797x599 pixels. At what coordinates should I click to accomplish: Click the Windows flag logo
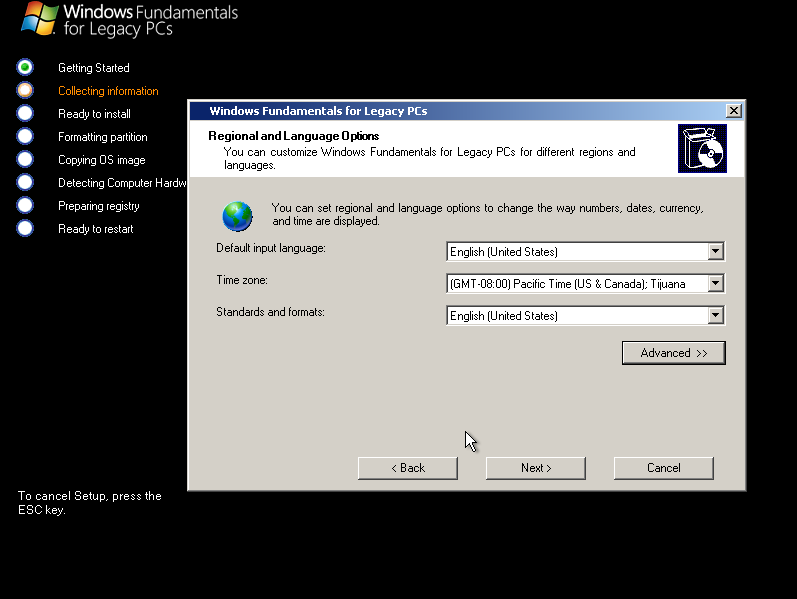coord(39,19)
